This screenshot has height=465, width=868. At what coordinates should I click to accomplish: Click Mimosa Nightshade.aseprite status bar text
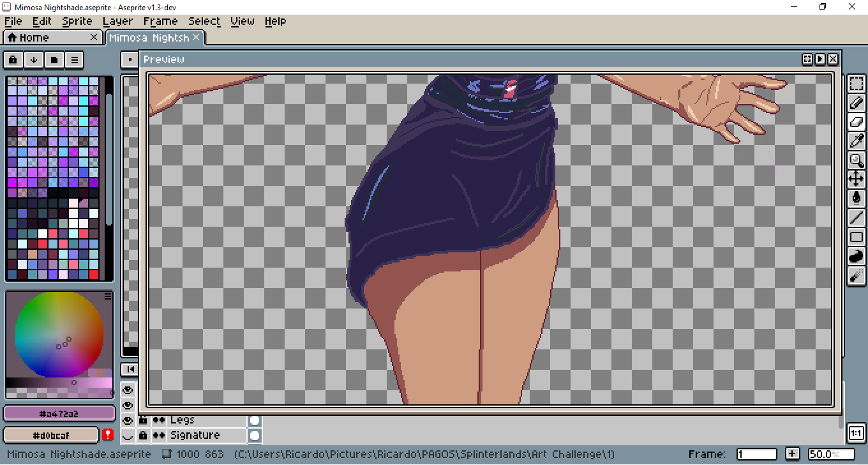point(79,454)
